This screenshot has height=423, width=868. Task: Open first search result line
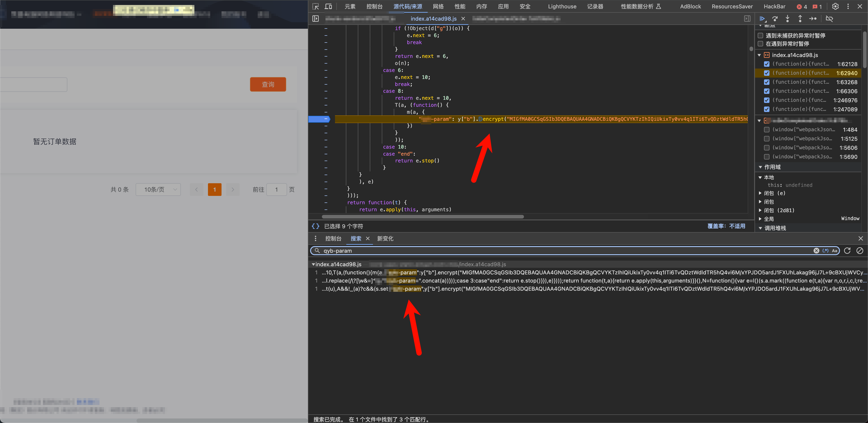point(588,273)
